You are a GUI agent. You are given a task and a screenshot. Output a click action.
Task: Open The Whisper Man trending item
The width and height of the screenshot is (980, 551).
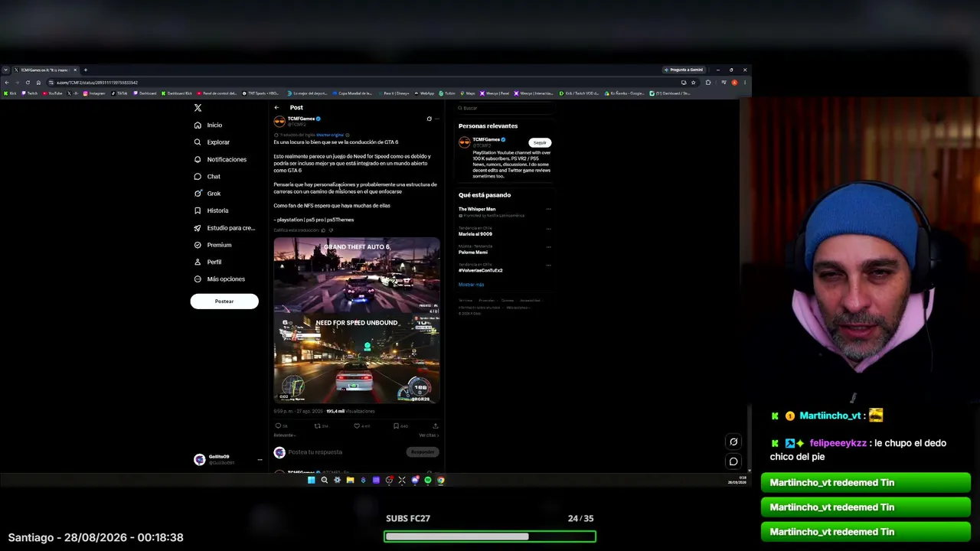click(x=477, y=209)
